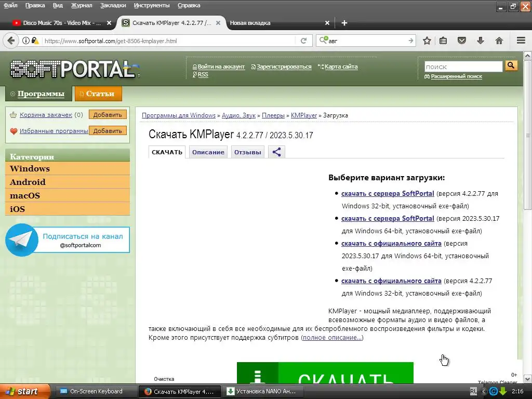Open the Описание tab

(208, 152)
